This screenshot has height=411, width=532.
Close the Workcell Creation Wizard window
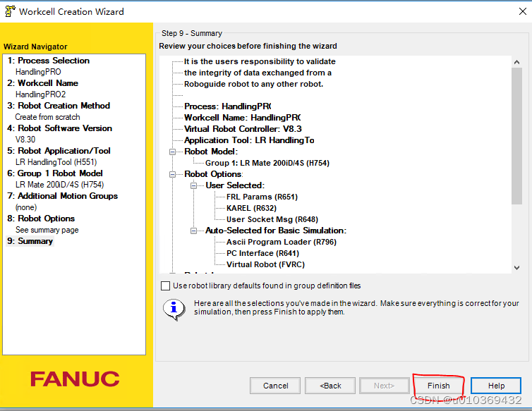click(x=523, y=11)
